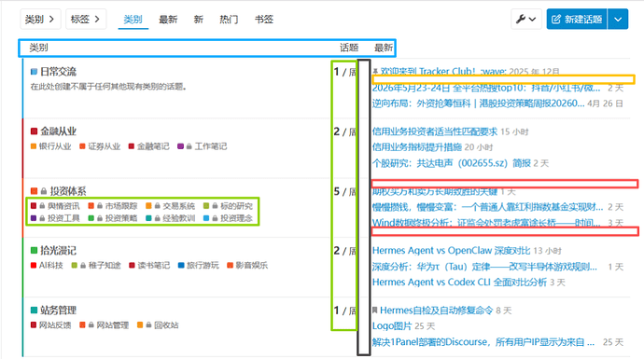Open the 日常交流 category
The height and width of the screenshot is (359, 644).
coord(54,72)
